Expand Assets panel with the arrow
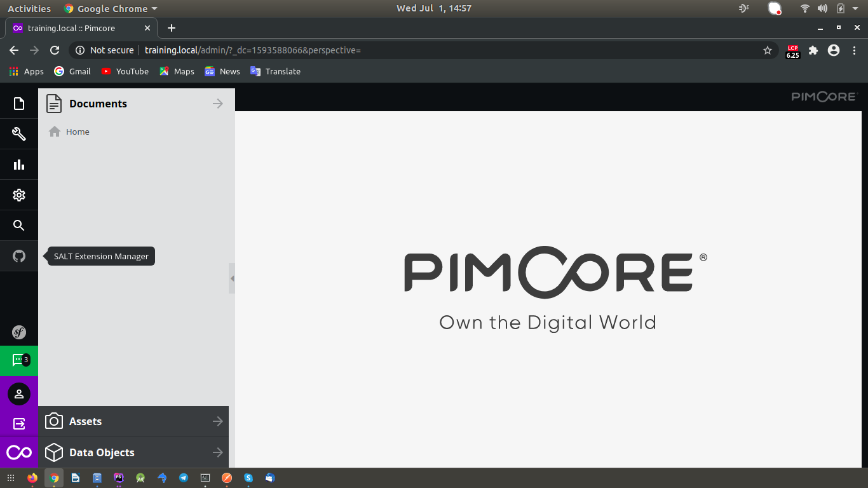This screenshot has height=488, width=868. 218,421
